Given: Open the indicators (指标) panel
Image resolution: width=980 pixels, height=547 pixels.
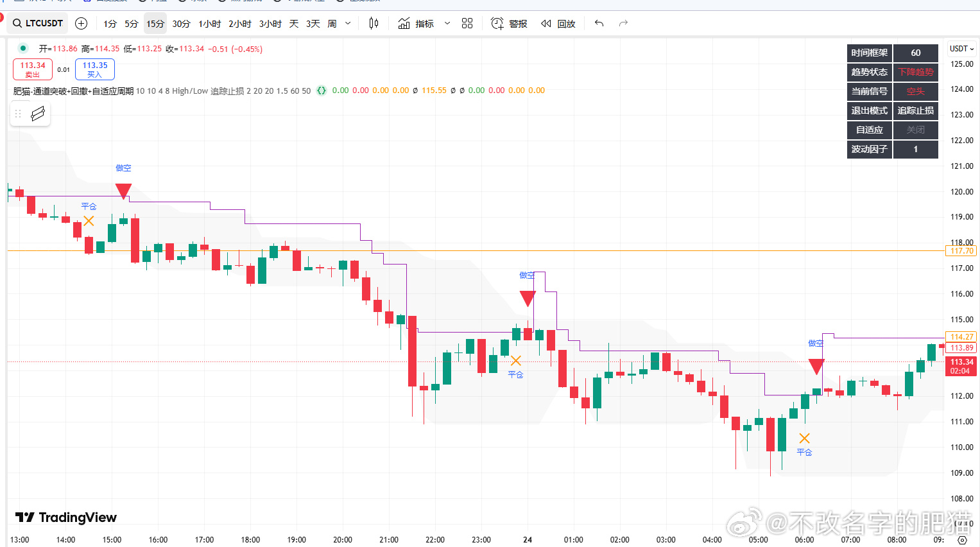Looking at the screenshot, I should click(416, 23).
